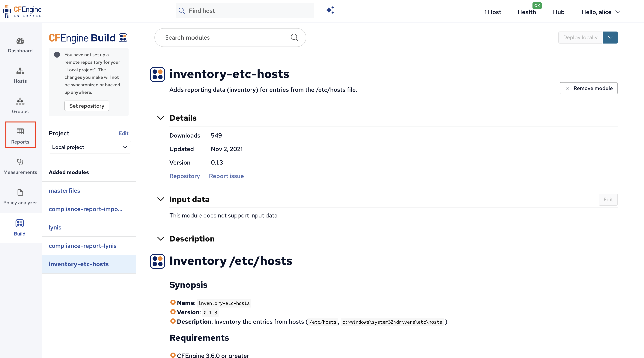Open the Repository link
The height and width of the screenshot is (358, 644).
tap(185, 176)
